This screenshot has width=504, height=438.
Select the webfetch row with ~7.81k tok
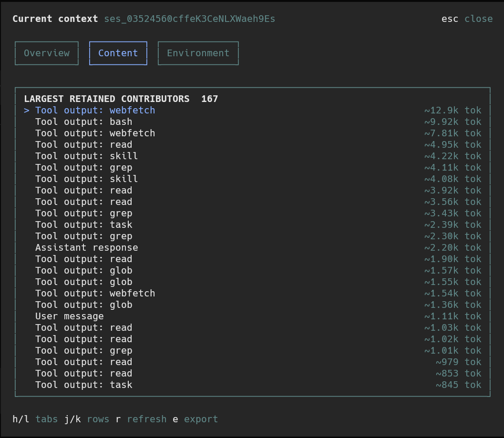pos(253,133)
